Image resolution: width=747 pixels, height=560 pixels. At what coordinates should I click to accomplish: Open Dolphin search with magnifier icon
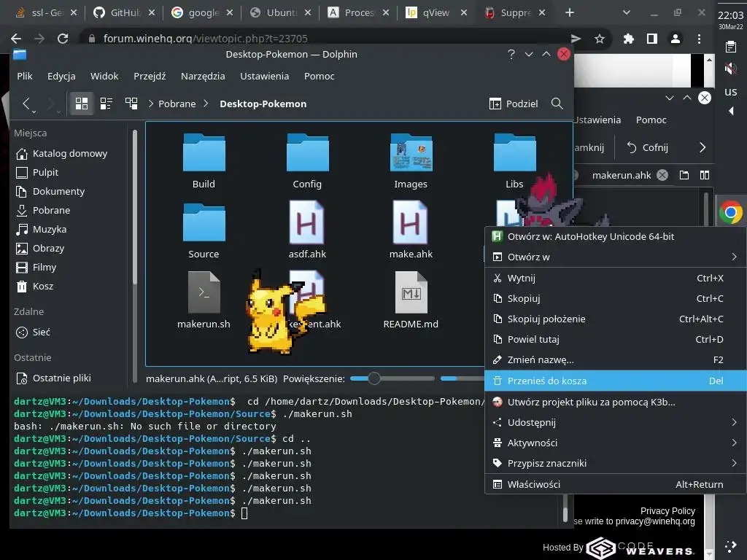coord(557,104)
